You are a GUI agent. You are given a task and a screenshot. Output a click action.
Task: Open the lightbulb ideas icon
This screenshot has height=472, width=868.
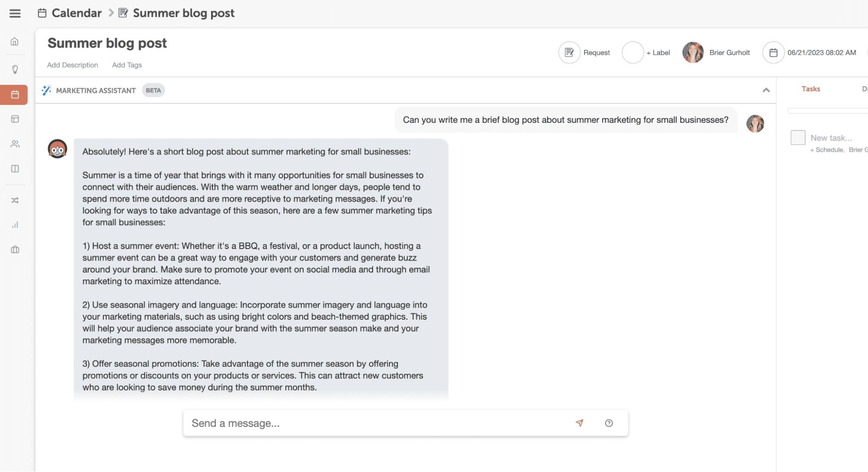(x=15, y=69)
